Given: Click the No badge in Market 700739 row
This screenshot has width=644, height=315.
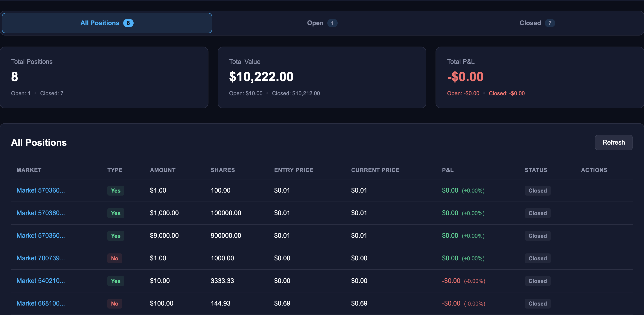Looking at the screenshot, I should tap(115, 258).
